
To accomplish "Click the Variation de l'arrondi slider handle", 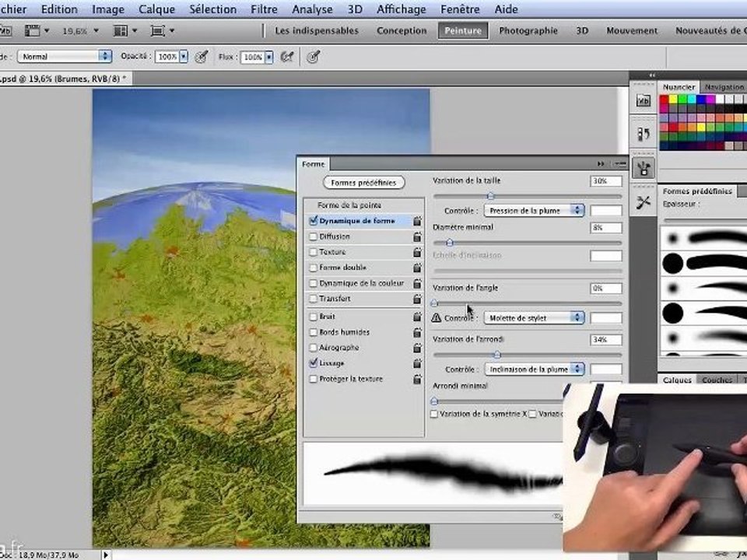I will 497,355.
